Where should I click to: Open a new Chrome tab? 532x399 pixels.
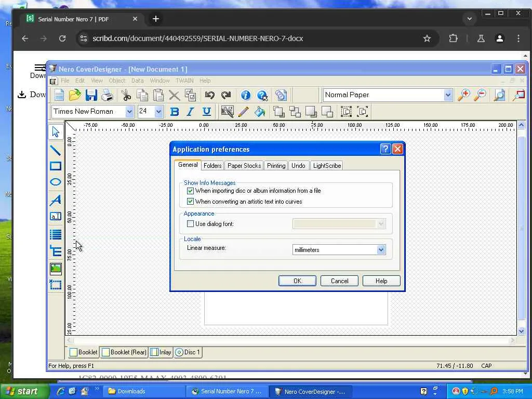156,19
